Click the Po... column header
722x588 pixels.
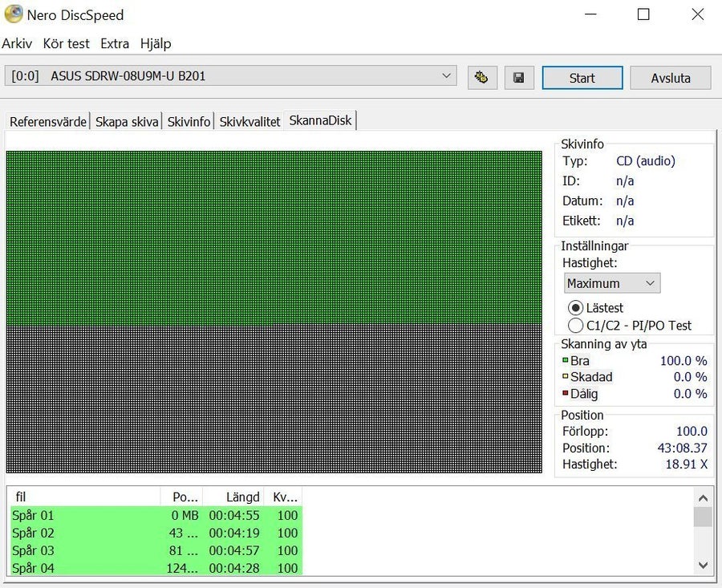click(x=181, y=497)
